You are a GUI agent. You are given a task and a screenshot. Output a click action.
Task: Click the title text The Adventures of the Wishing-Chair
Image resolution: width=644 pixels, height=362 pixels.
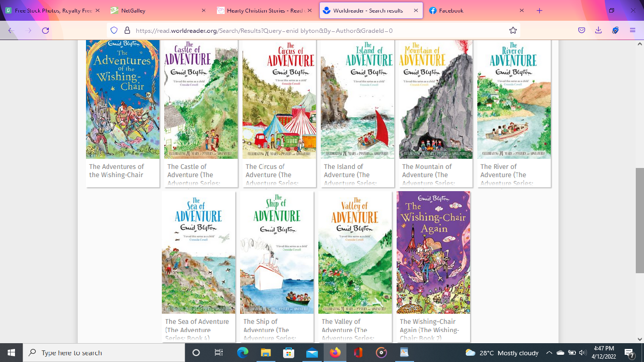point(116,171)
